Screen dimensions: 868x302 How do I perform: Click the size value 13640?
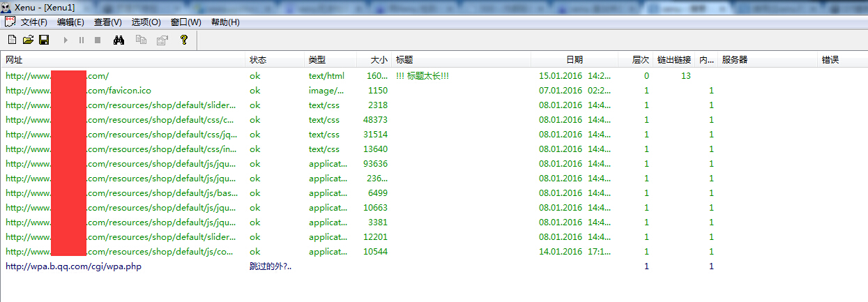[376, 149]
